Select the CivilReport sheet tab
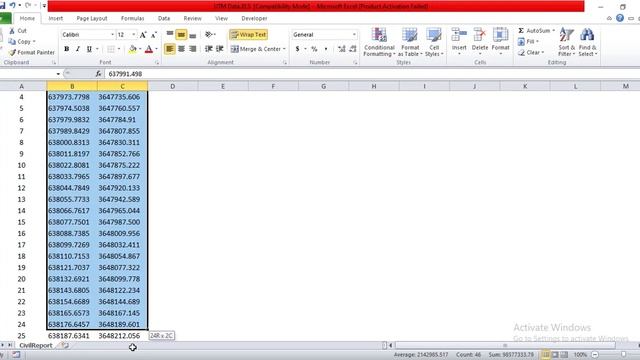The width and height of the screenshot is (640, 360). [36, 345]
